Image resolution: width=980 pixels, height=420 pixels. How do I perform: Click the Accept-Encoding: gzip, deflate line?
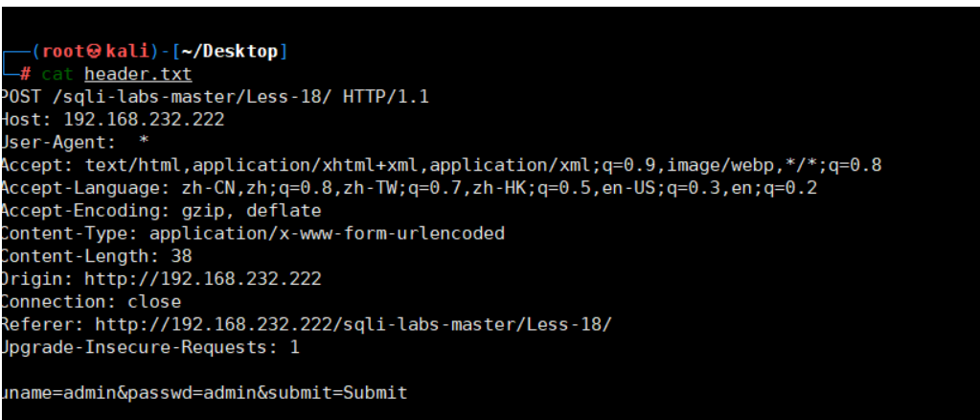pos(161,211)
